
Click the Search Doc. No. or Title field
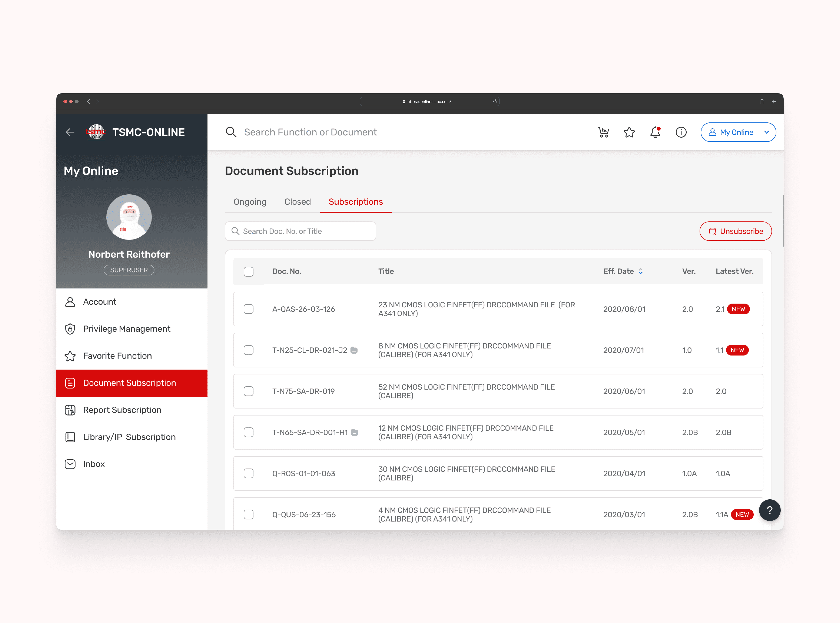300,231
